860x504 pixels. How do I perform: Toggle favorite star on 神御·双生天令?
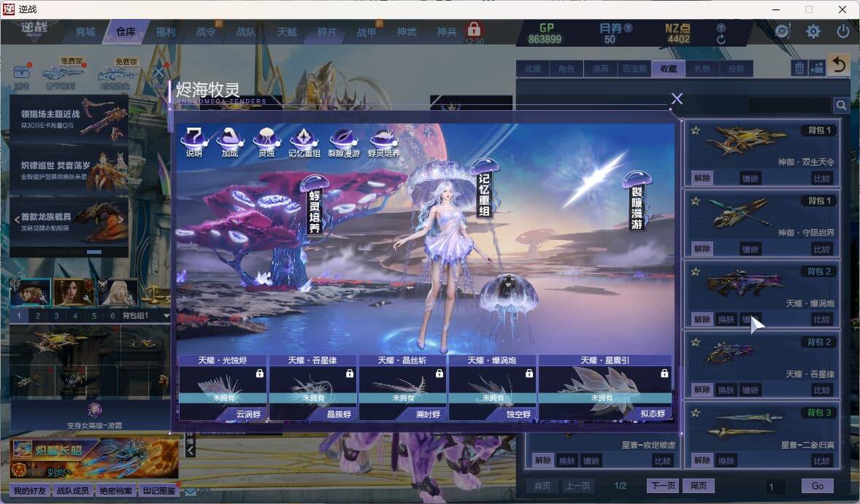pos(696,131)
